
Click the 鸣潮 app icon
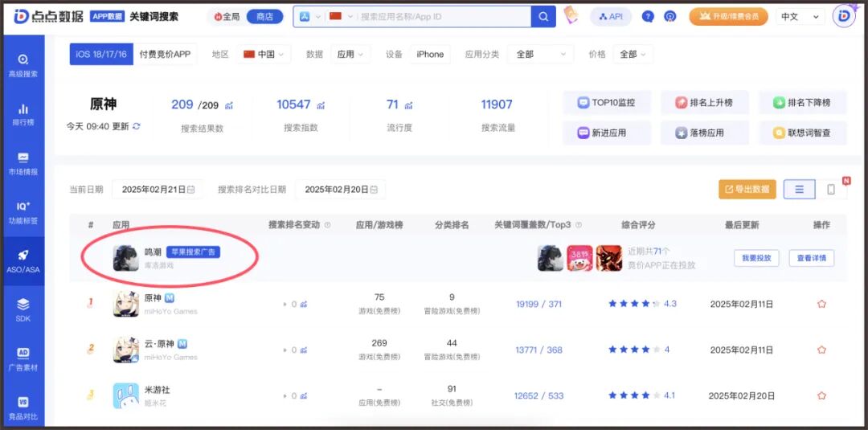pyautogui.click(x=125, y=258)
